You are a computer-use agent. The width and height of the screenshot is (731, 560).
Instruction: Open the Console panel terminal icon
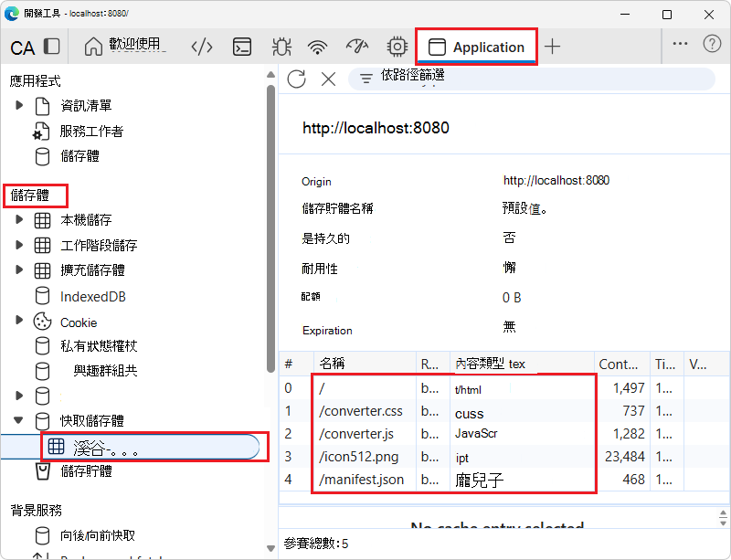[x=241, y=46]
